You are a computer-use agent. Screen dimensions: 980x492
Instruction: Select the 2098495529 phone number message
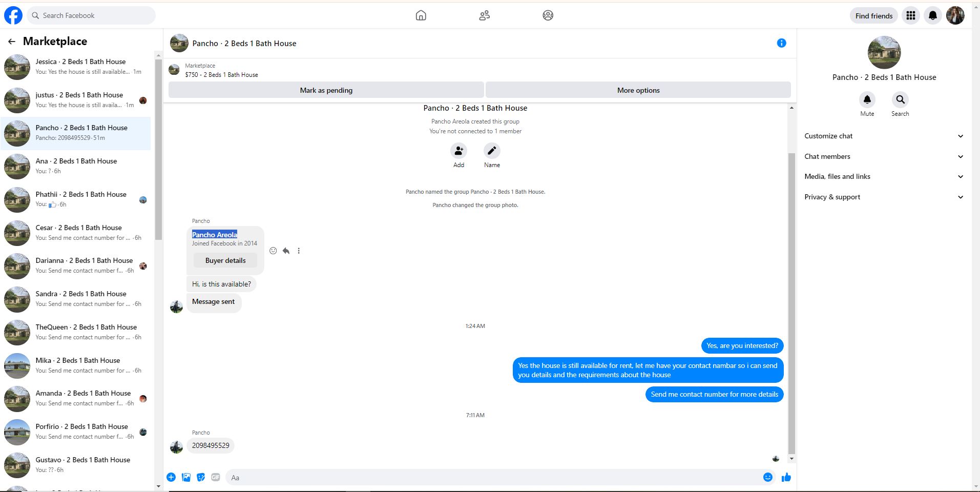[211, 446]
